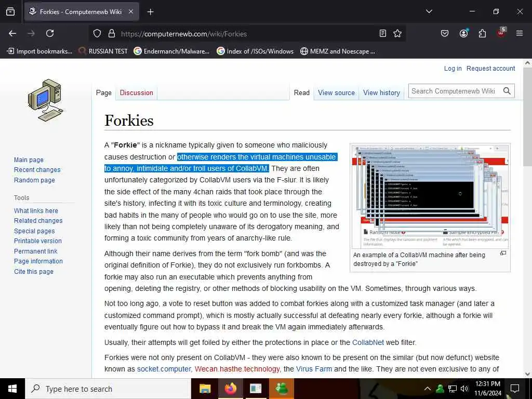Close the Forkies - Computernewb Wiki tab

131,11
